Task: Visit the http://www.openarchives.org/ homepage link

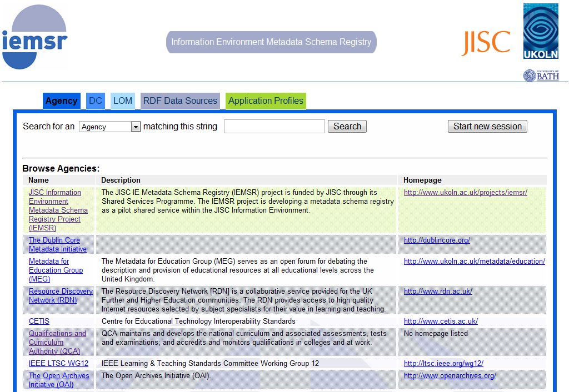Action: 450,376
